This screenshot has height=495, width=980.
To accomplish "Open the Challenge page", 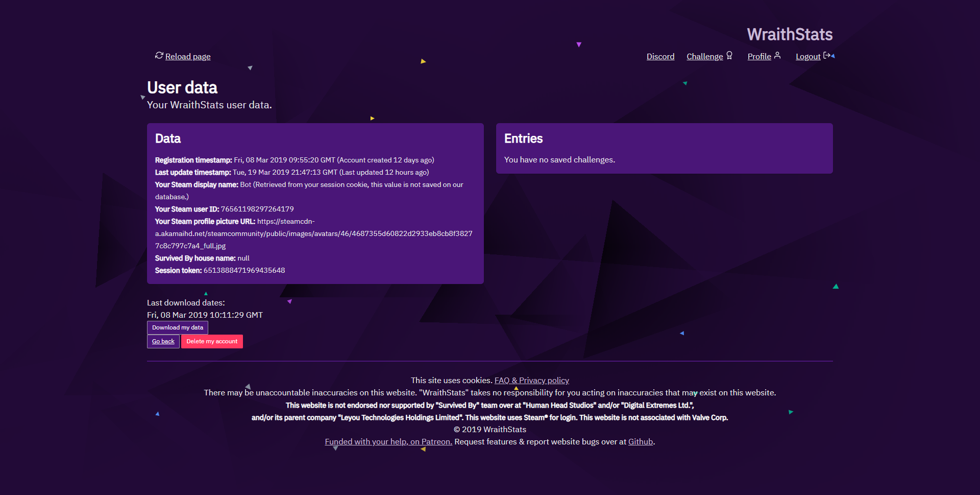I will (x=704, y=56).
